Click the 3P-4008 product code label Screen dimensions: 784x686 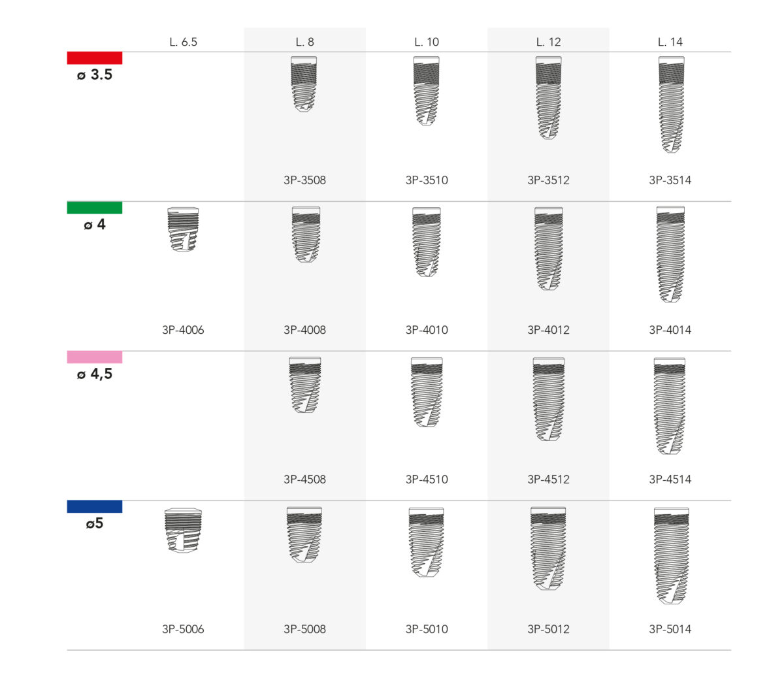304,330
